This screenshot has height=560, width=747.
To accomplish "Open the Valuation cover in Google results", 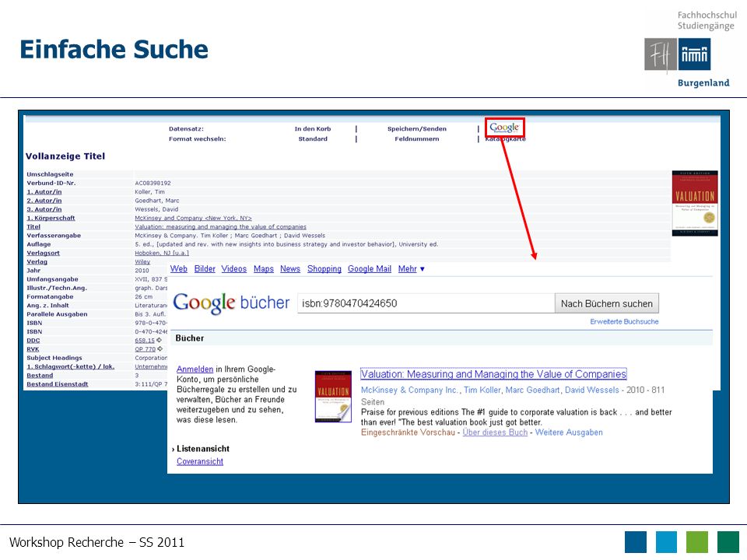I will (x=333, y=397).
